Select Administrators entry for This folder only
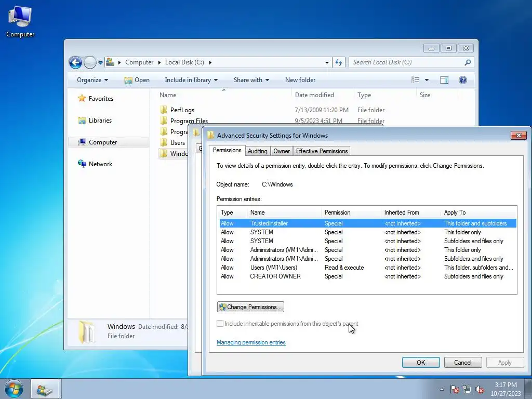Screen dimensions: 532x399 pyautogui.click(x=368, y=250)
